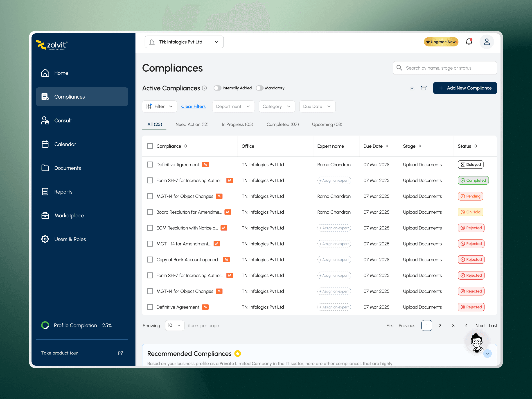Click the Take product tour external-link icon

120,353
